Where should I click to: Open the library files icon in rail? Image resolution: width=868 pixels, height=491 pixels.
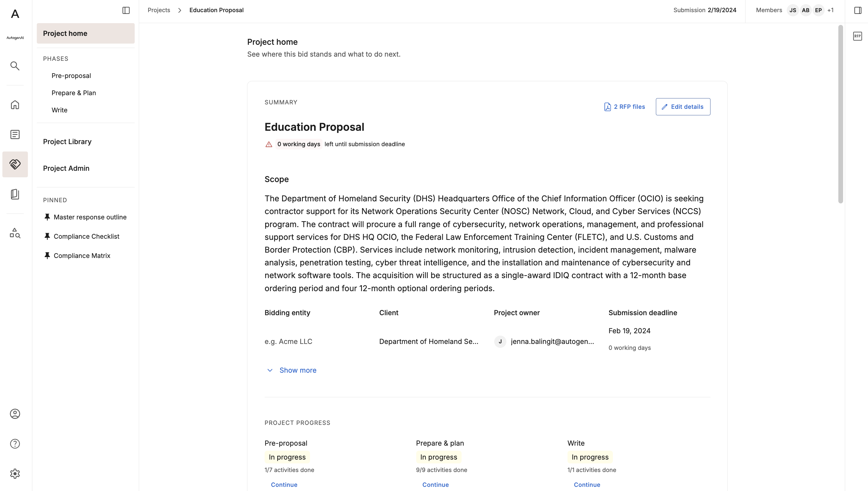(15, 194)
